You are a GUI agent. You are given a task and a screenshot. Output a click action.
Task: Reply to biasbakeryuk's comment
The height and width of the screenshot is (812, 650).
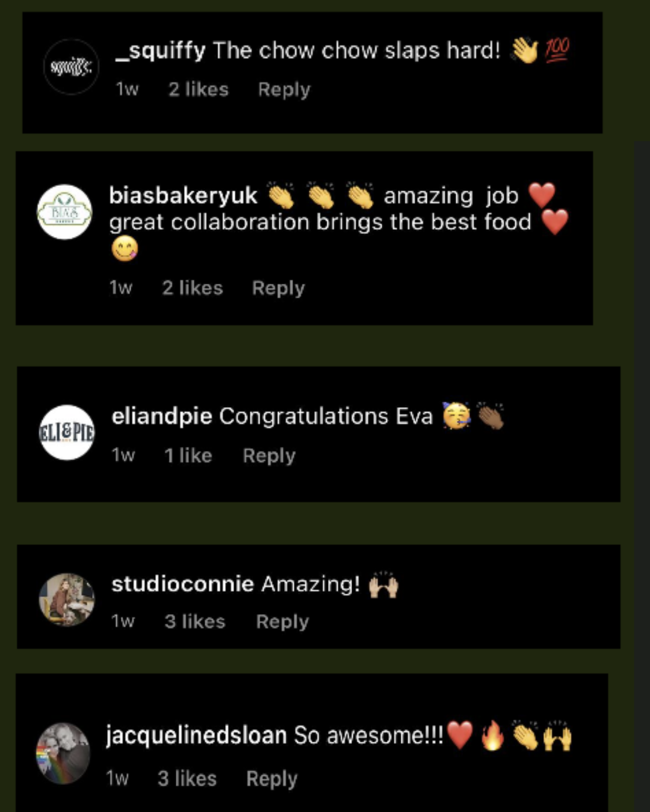278,288
